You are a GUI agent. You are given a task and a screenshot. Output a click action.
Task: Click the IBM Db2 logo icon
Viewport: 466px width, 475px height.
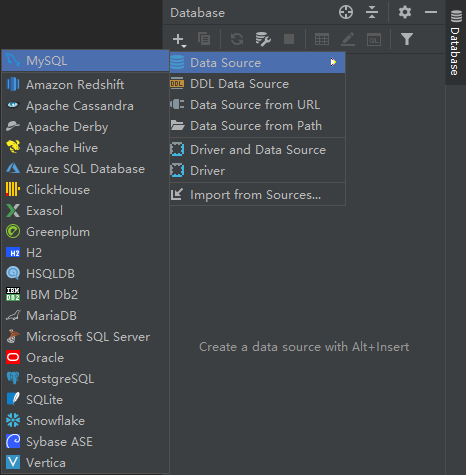point(13,294)
